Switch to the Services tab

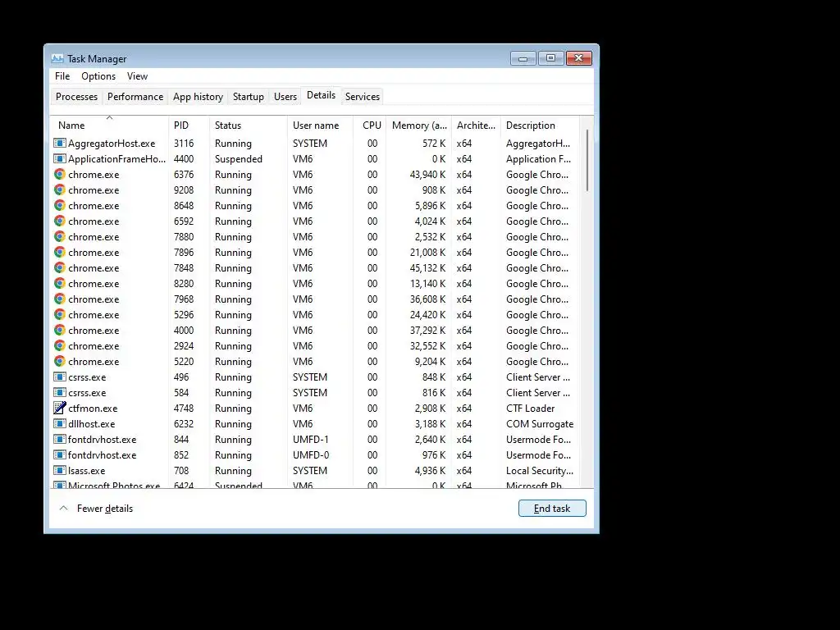[x=362, y=97]
